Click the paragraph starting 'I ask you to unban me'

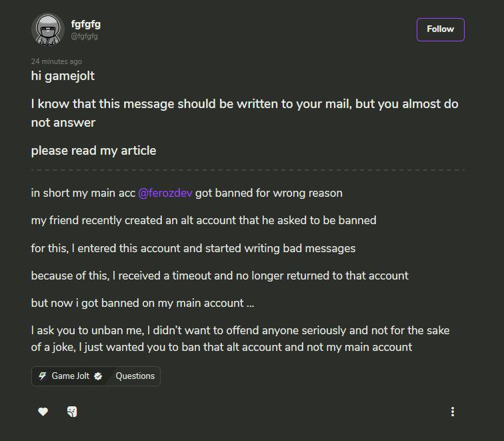[x=241, y=339]
